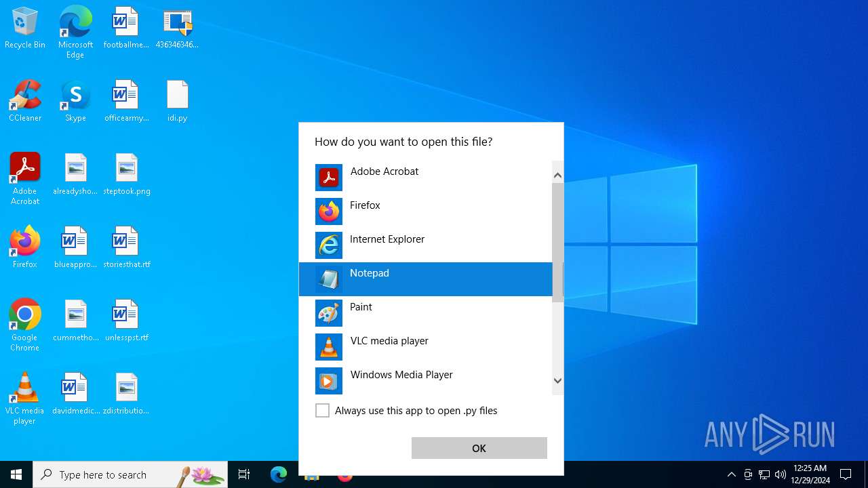Show hidden system tray icons
The width and height of the screenshot is (868, 488).
coord(731,474)
